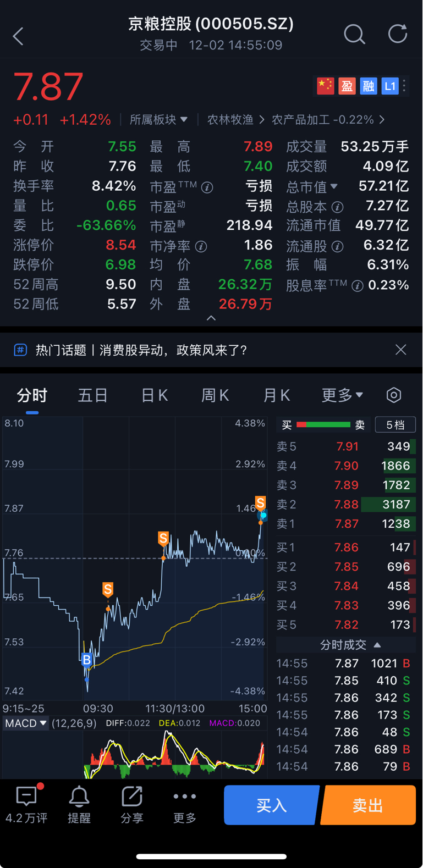Open the MACD indicator dropdown
Screen dimensions: 423x868
point(26,723)
